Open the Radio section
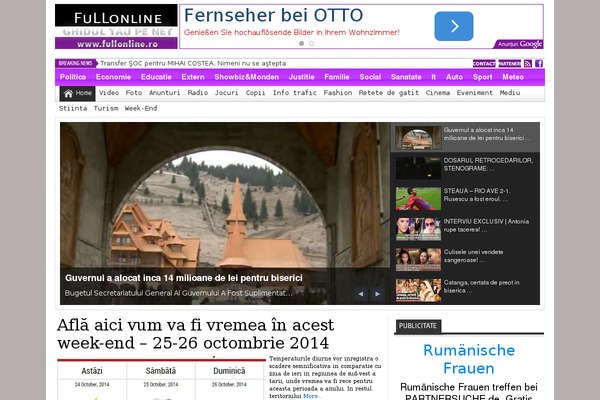Screen dimensions: 600x400 click(198, 93)
